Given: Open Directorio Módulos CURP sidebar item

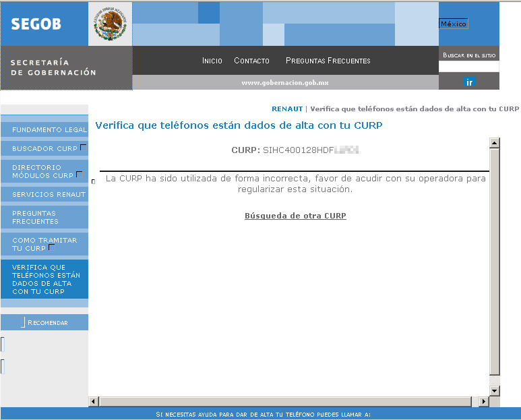Looking at the screenshot, I should pyautogui.click(x=44, y=171).
